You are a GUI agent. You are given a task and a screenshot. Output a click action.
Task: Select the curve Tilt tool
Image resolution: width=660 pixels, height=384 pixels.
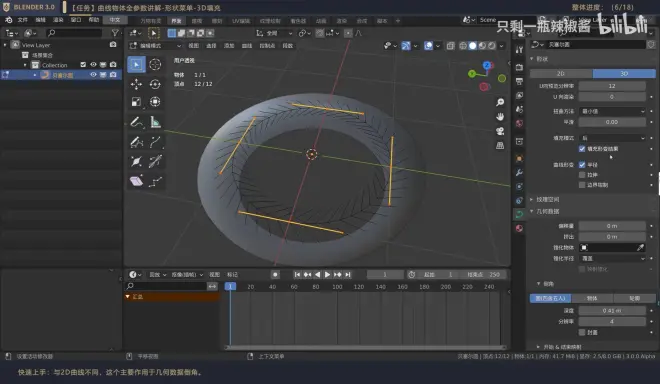[x=155, y=161]
